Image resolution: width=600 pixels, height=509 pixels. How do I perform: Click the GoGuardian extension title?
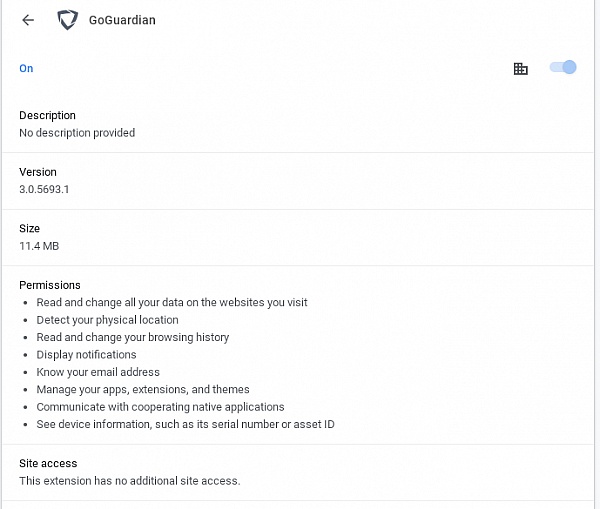tap(122, 20)
